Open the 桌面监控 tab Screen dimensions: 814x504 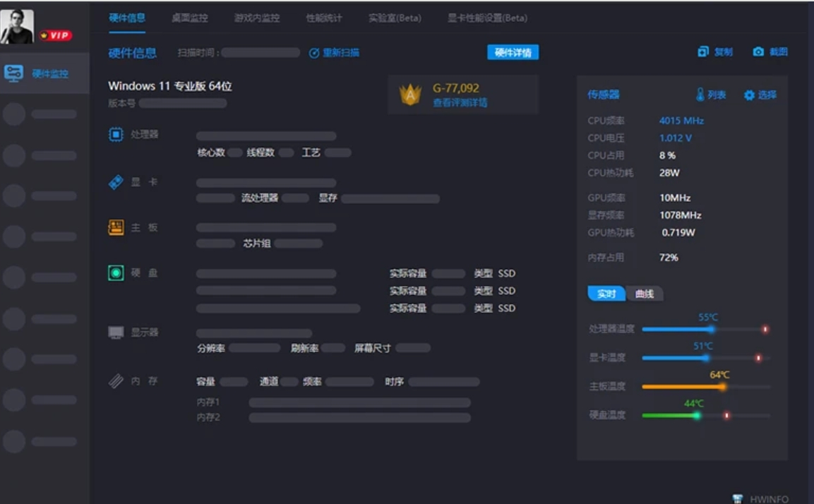click(189, 18)
